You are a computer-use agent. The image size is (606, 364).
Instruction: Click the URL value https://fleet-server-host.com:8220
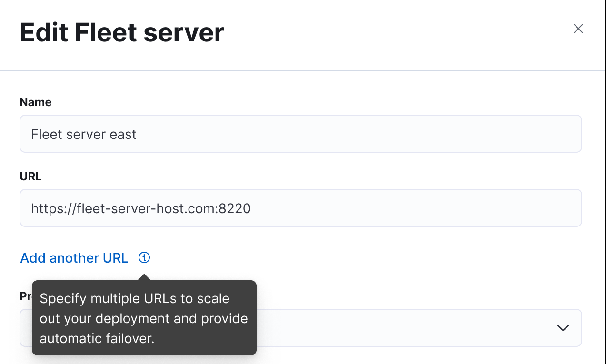tap(141, 208)
